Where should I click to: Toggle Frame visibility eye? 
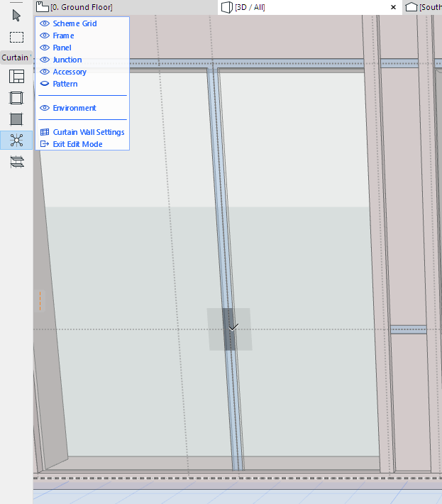[x=45, y=35]
